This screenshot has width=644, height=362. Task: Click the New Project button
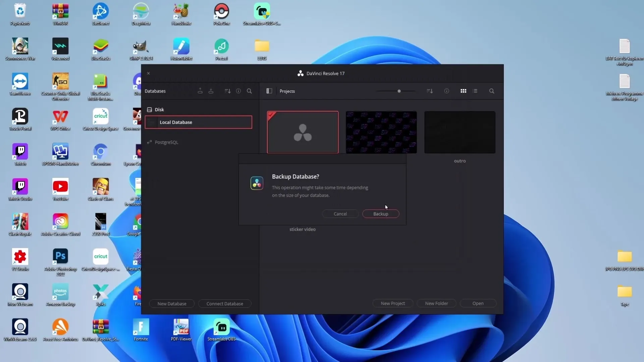click(x=393, y=303)
